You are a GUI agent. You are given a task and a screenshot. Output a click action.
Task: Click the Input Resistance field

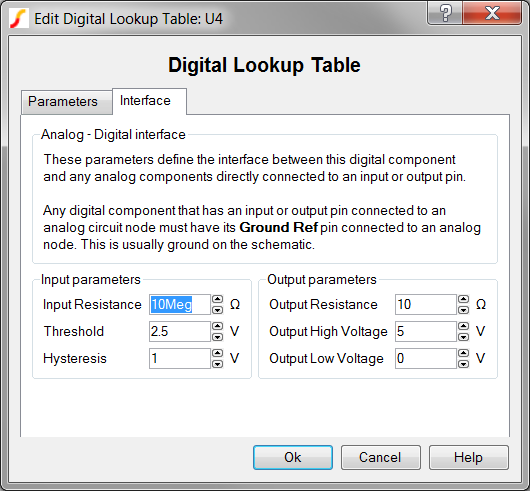(180, 304)
